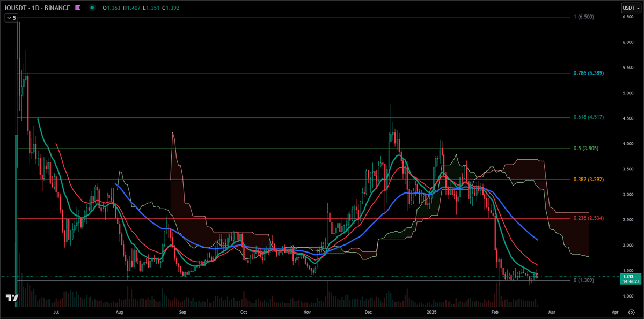Click the 2.000 price scale label

coord(627,245)
